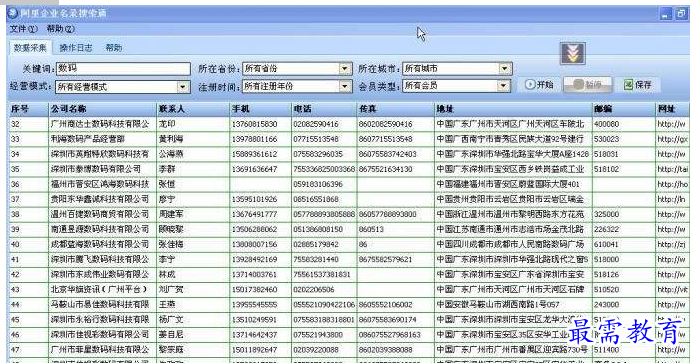
Task: Click the 暂停 button
Action: coord(588,84)
